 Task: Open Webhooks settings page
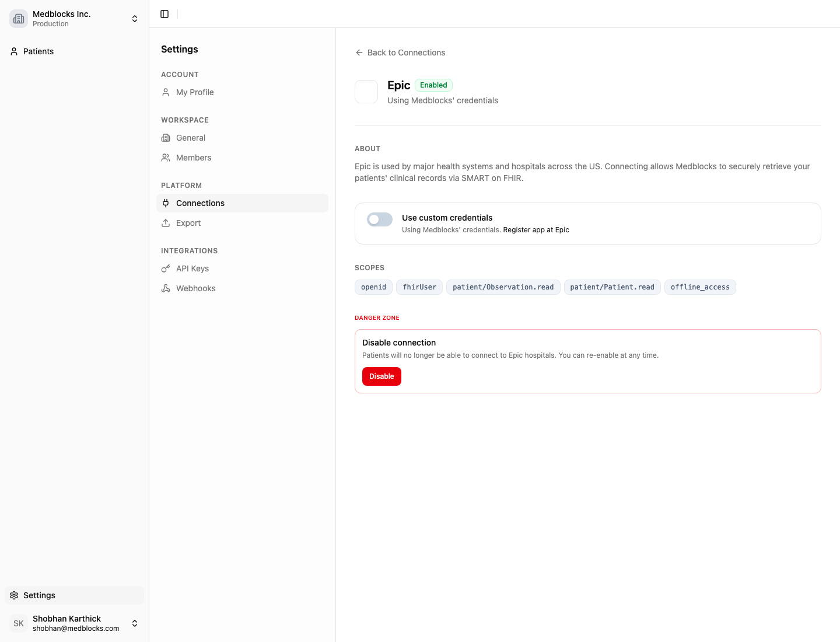pos(242,288)
